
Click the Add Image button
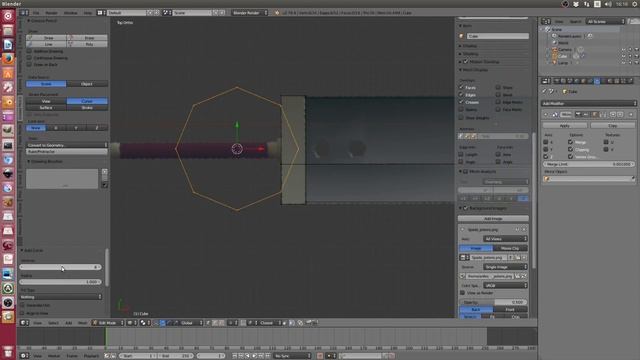pos(493,219)
